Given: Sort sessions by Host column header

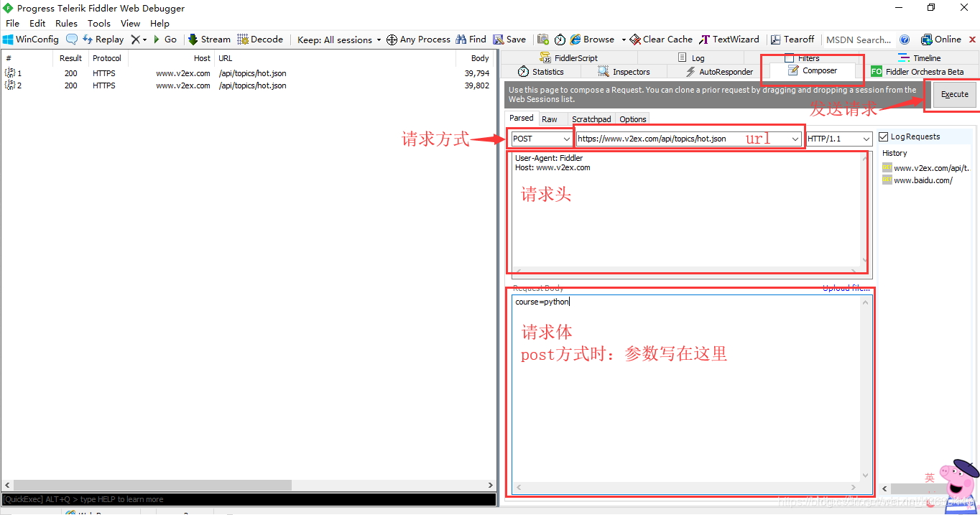Looking at the screenshot, I should [171, 58].
